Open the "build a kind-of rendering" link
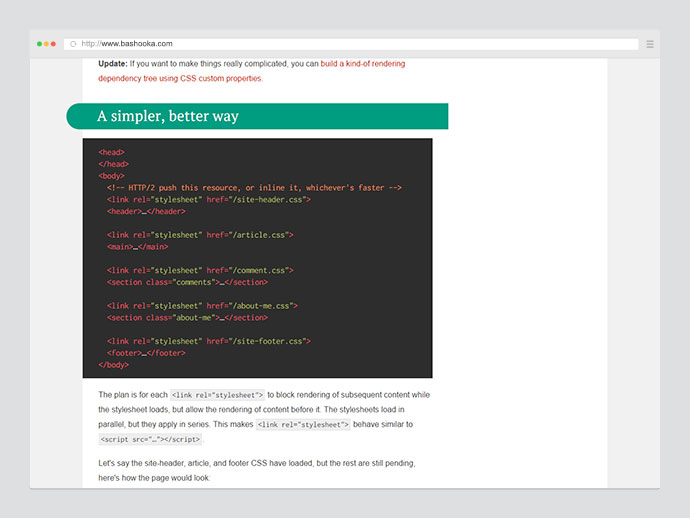 363,64
